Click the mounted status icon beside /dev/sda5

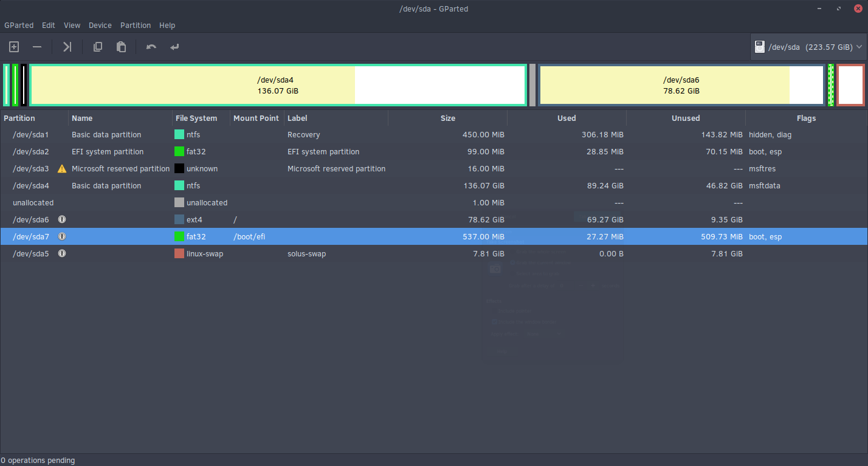62,253
